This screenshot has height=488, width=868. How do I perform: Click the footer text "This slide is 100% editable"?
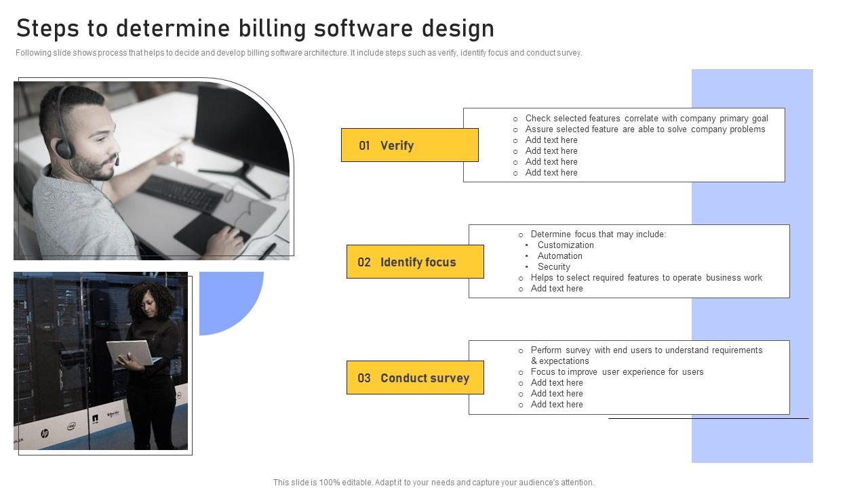(433, 483)
